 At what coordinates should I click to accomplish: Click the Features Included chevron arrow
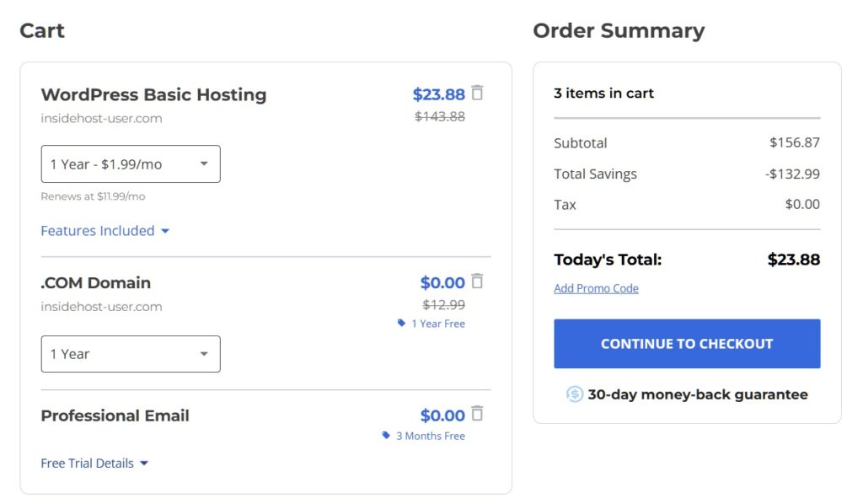coord(165,231)
